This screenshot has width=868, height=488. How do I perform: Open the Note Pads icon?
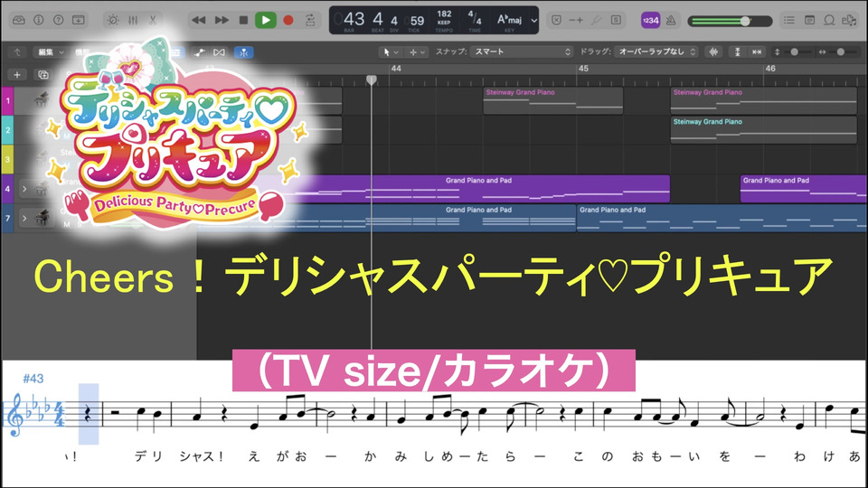click(809, 20)
